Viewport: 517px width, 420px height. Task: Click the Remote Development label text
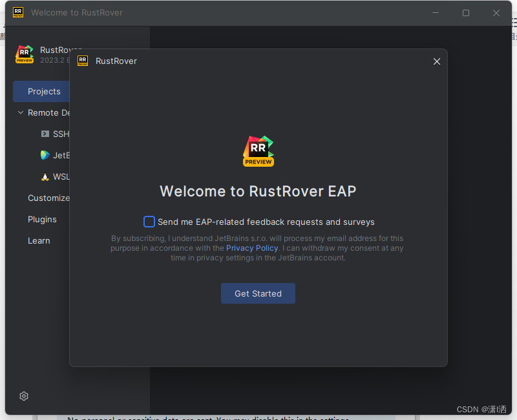point(49,112)
